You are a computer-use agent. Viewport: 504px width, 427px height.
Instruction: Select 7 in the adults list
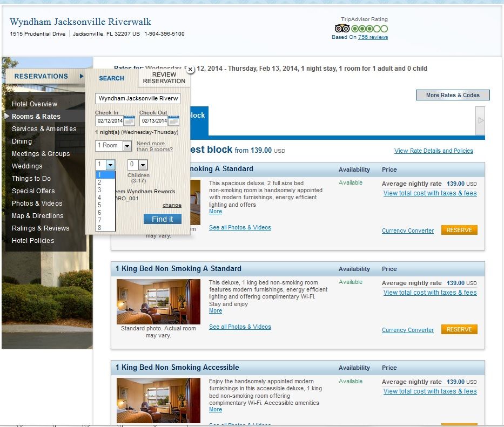point(105,220)
